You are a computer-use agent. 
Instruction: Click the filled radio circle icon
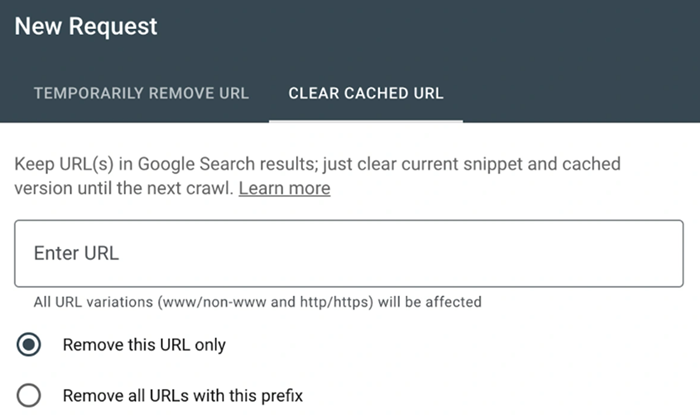pos(29,345)
